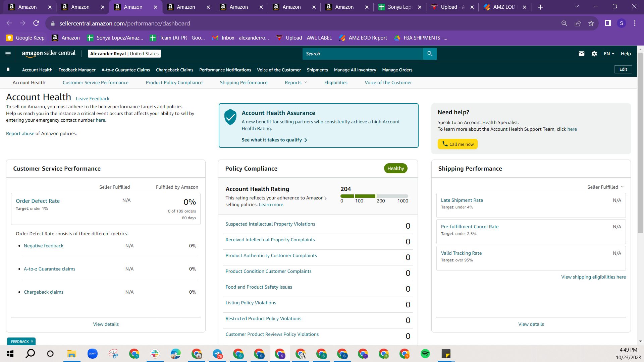Screen dimensions: 644x362
Task: Open the FBA SHIPMENTS Drive bookmark
Action: pyautogui.click(x=421, y=38)
